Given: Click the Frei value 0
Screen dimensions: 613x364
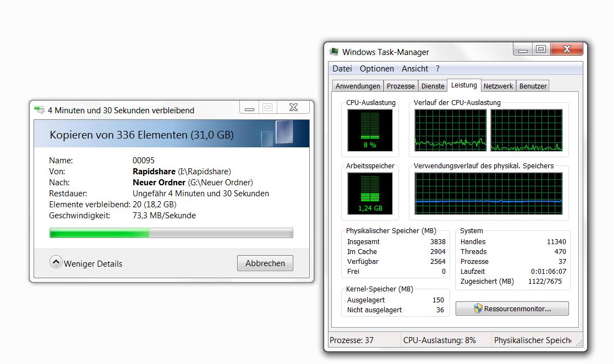Looking at the screenshot, I should click(444, 272).
